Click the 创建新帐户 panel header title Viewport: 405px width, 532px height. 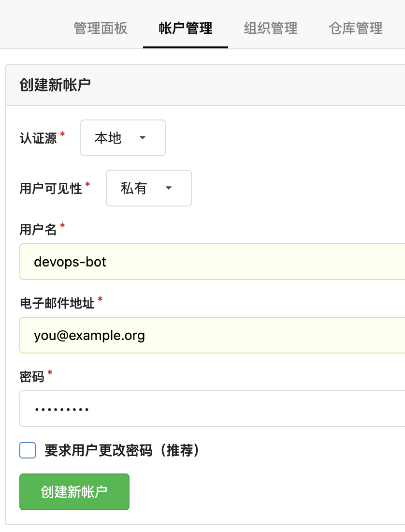click(x=55, y=85)
